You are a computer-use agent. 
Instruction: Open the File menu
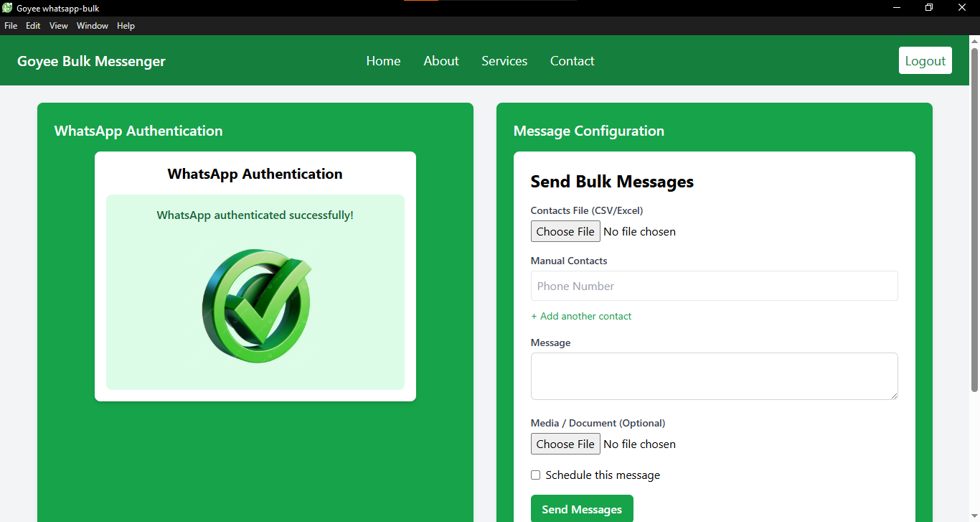11,25
